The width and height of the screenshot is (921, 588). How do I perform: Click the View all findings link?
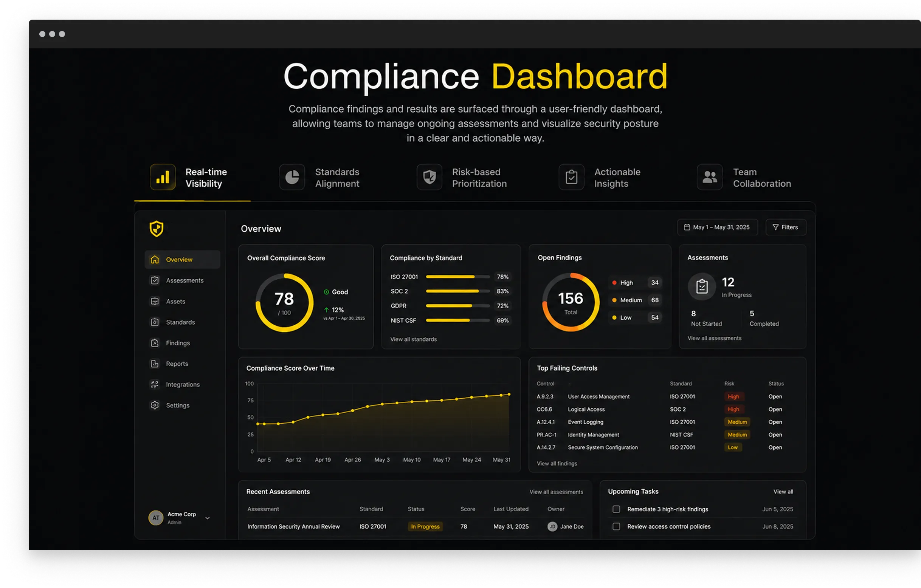[x=557, y=463]
